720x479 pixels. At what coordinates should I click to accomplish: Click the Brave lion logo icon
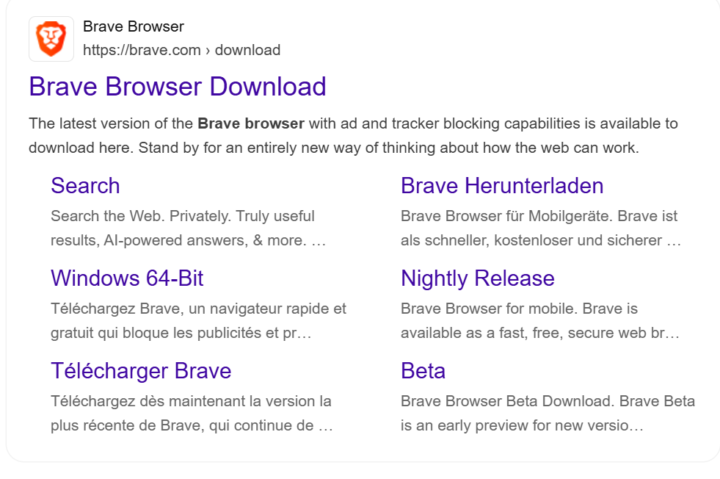[x=49, y=38]
